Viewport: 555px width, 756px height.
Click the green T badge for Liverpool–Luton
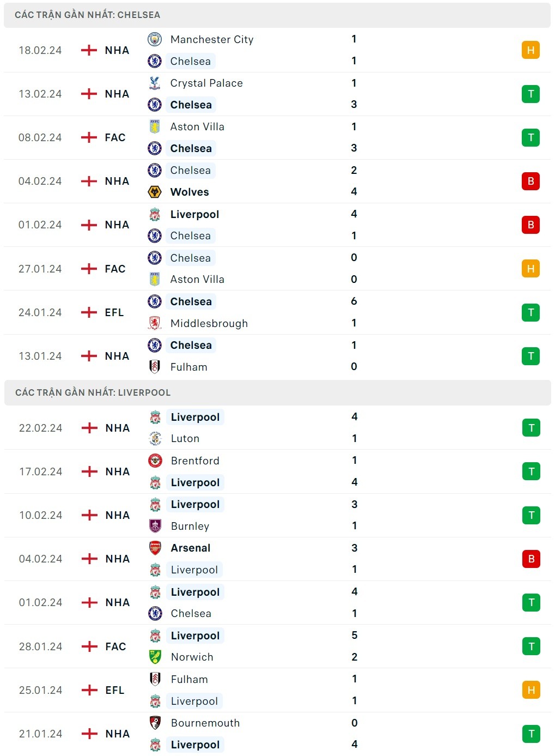coord(531,428)
